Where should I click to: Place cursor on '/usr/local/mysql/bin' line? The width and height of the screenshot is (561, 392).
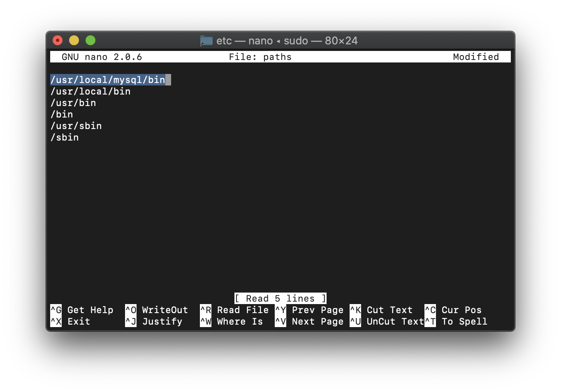point(108,80)
